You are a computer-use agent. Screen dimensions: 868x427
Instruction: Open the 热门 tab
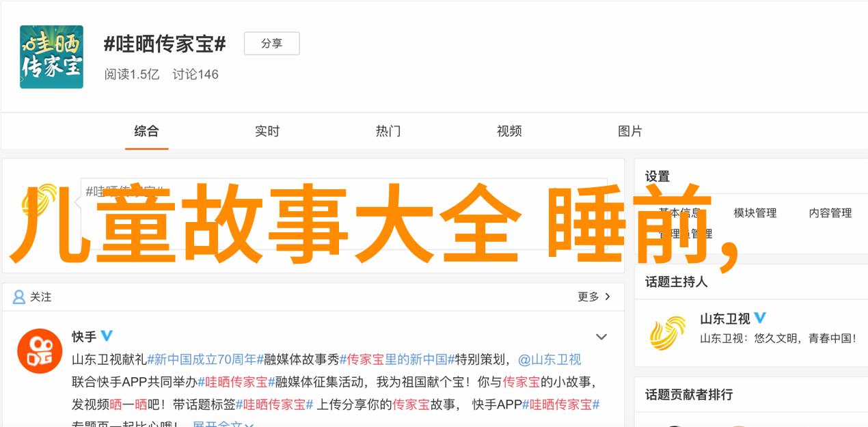coord(388,131)
